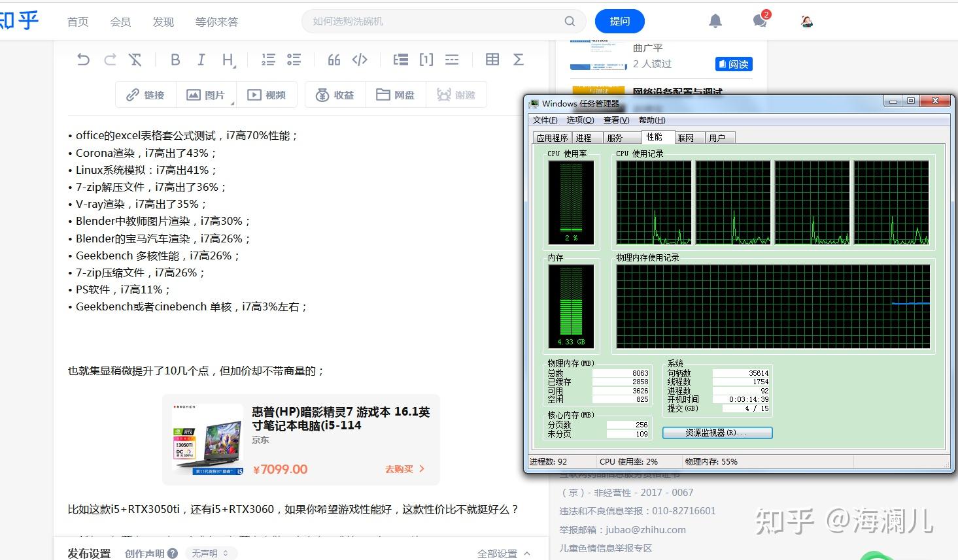Open the 图片 image insert dropdown
Image resolution: width=958 pixels, height=560 pixels.
[x=207, y=95]
